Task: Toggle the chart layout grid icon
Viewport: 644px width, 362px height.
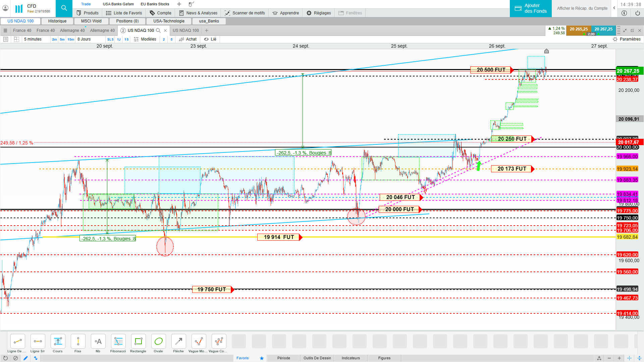Action: click(16, 39)
